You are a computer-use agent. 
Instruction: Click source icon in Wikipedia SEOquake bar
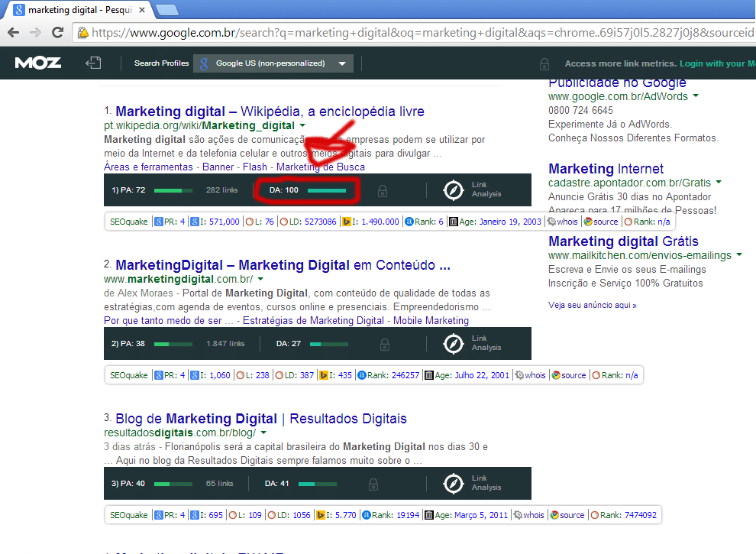588,222
